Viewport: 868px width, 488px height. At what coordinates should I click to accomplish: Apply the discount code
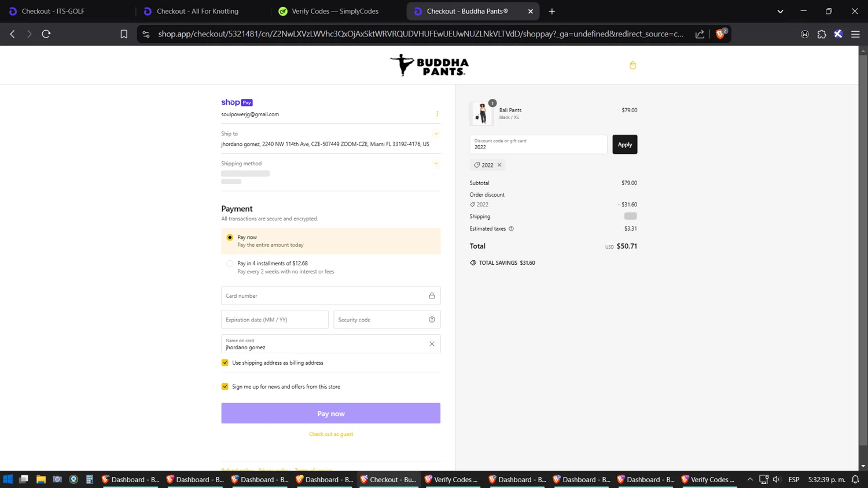coord(624,145)
